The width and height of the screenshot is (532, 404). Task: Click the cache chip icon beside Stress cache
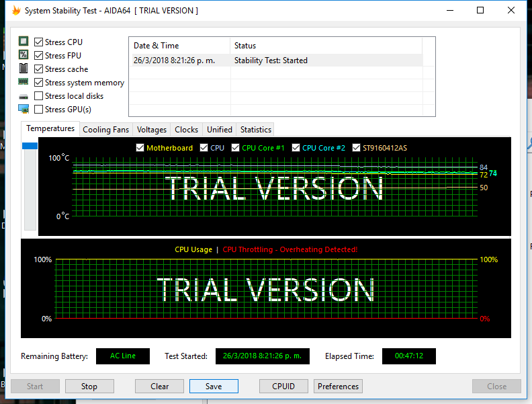click(24, 69)
